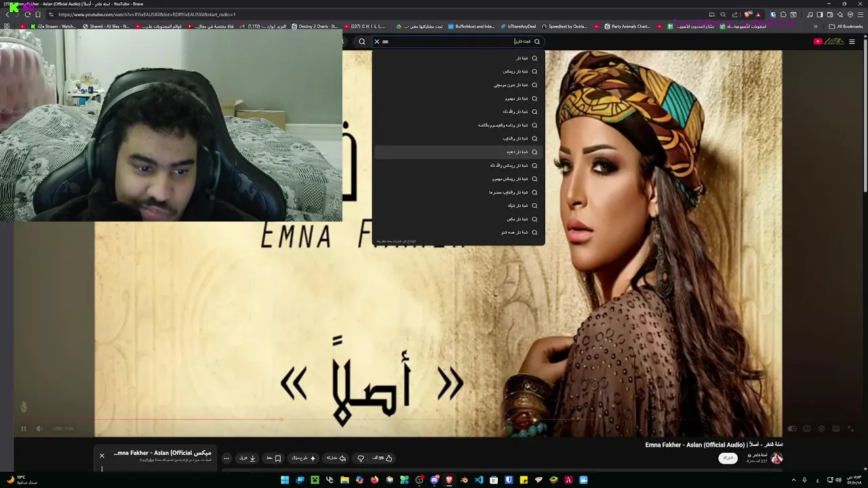Screen dimensions: 868x488
Task: Go back with the browser back arrow
Action: click(7, 14)
